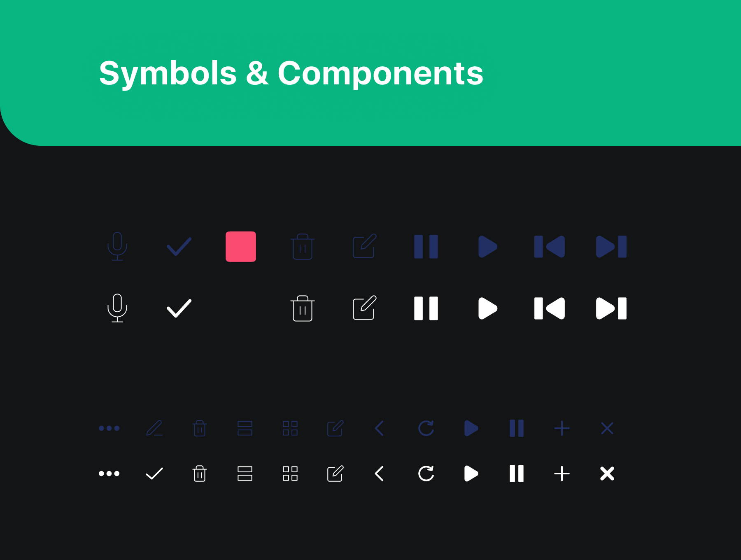Screen dimensions: 741x560
Task: Click the small dark blue pencil icon
Action: pyautogui.click(x=154, y=428)
